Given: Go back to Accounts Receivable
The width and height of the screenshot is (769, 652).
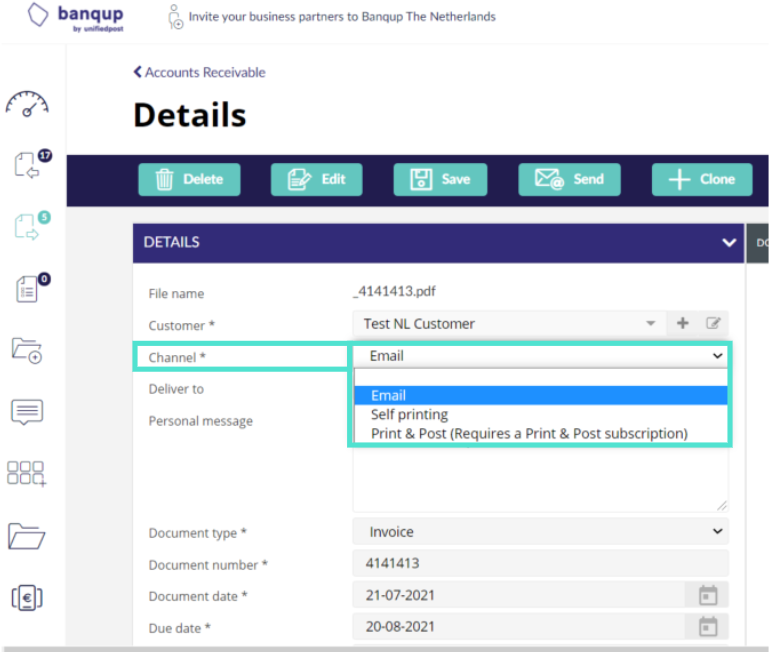Looking at the screenshot, I should 200,73.
